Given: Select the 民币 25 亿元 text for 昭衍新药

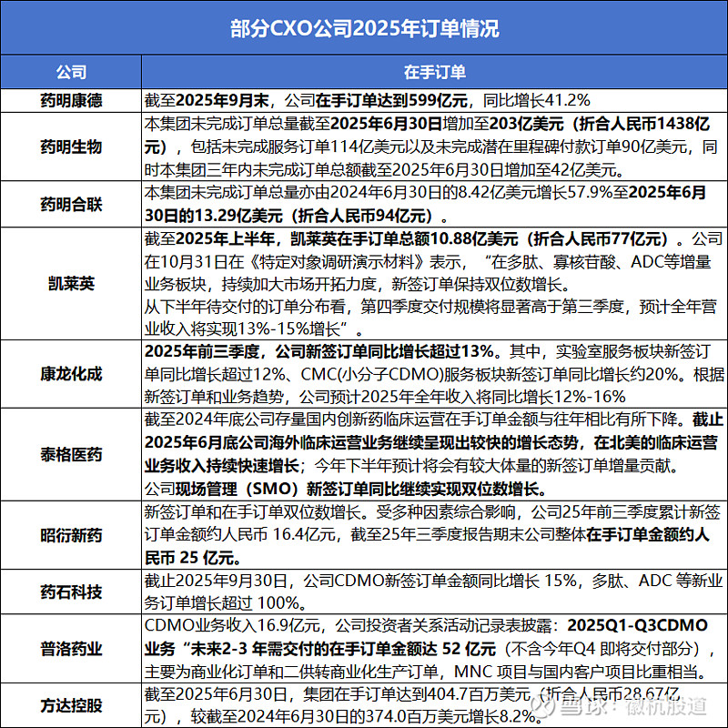Looking at the screenshot, I should tap(188, 558).
